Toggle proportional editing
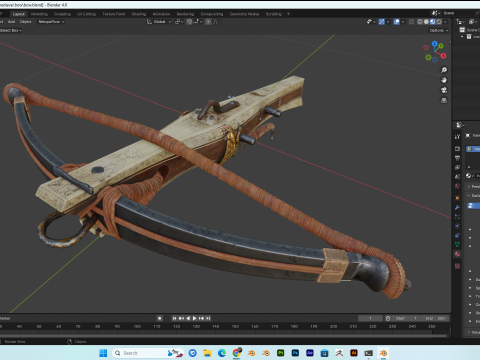 [208, 22]
